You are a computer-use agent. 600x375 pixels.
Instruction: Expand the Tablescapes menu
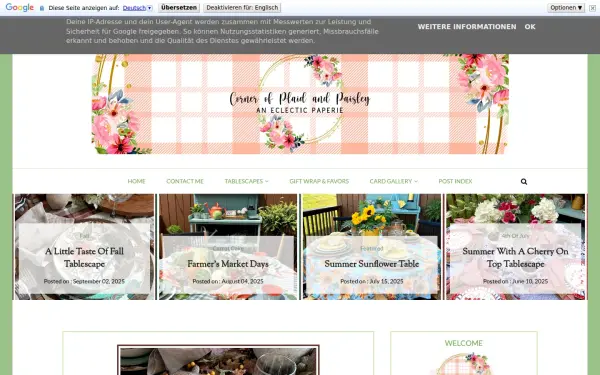coord(246,181)
